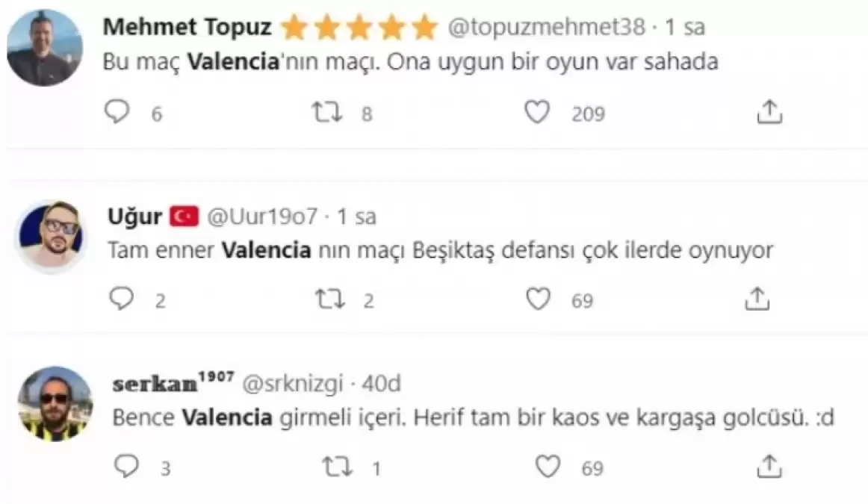Reply to Mehmet Topuz's tweet
Screen dimensions: 868x504
[117, 113]
